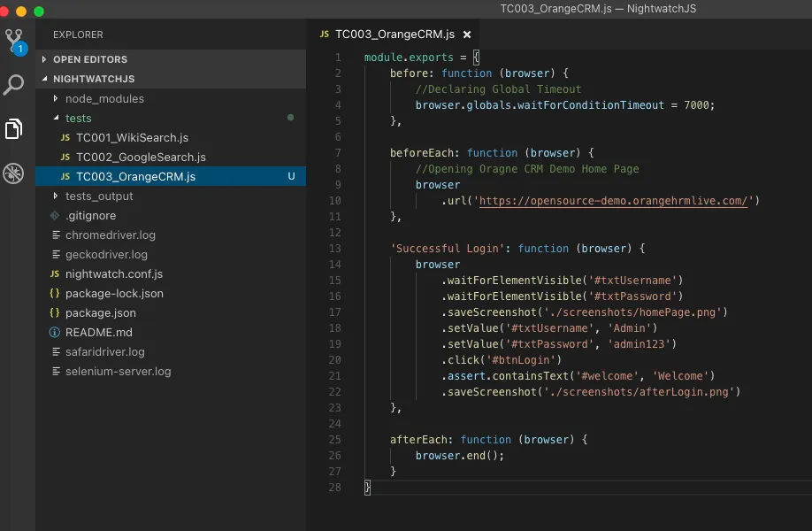The height and width of the screenshot is (531, 812).
Task: Close the TC003_OrangeCRM.js tab
Action: pyautogui.click(x=467, y=35)
